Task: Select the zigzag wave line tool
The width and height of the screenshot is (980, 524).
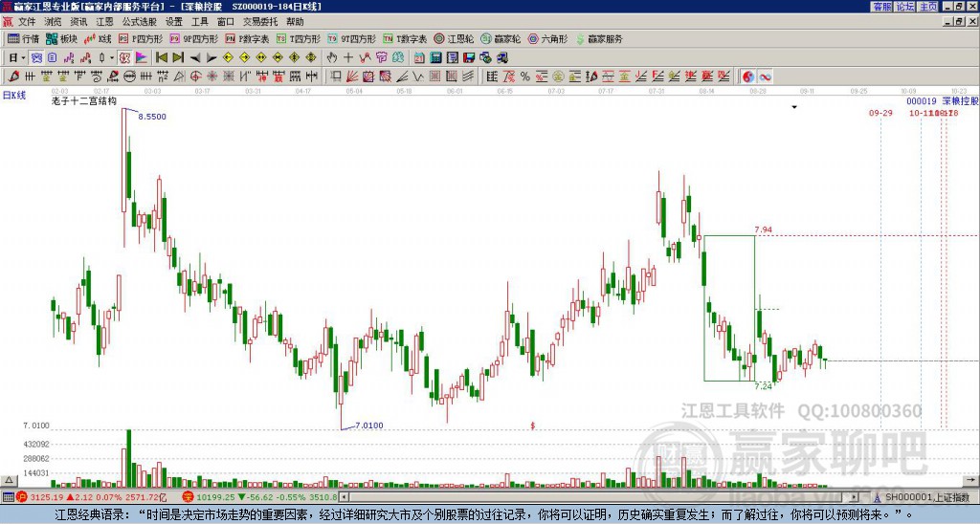Action: [417, 76]
